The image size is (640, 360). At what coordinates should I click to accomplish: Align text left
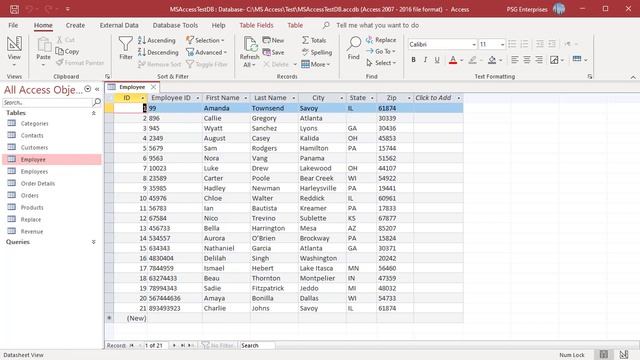pyautogui.click(x=515, y=60)
